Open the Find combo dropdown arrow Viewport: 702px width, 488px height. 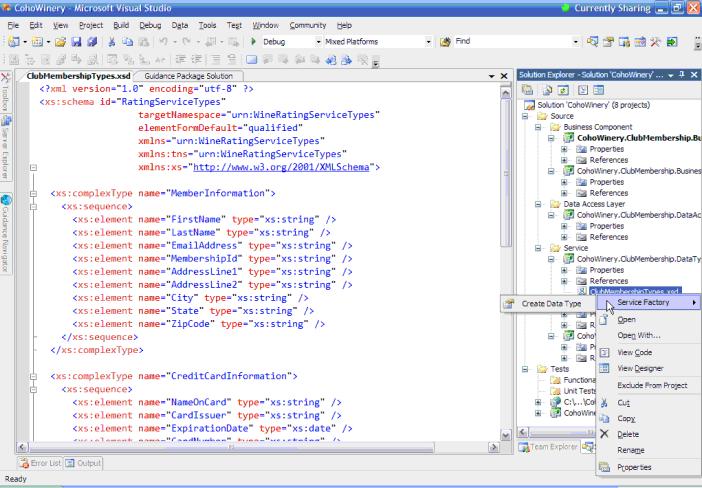(x=575, y=42)
